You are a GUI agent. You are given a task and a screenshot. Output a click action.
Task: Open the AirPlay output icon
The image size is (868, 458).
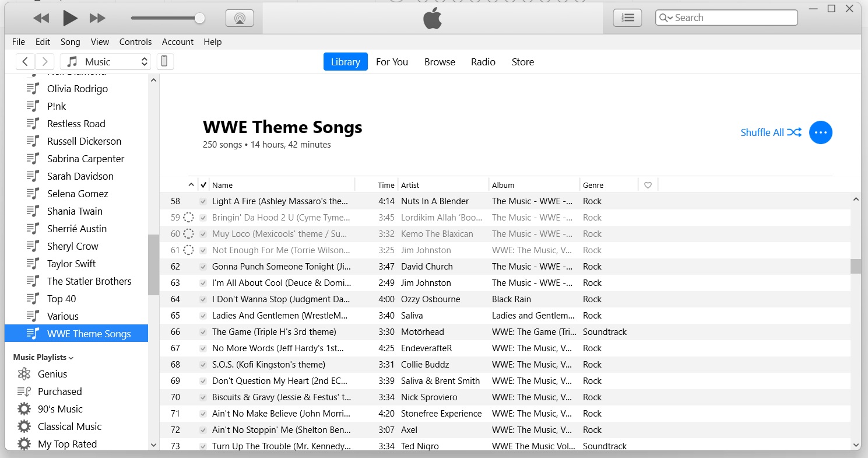pyautogui.click(x=240, y=18)
